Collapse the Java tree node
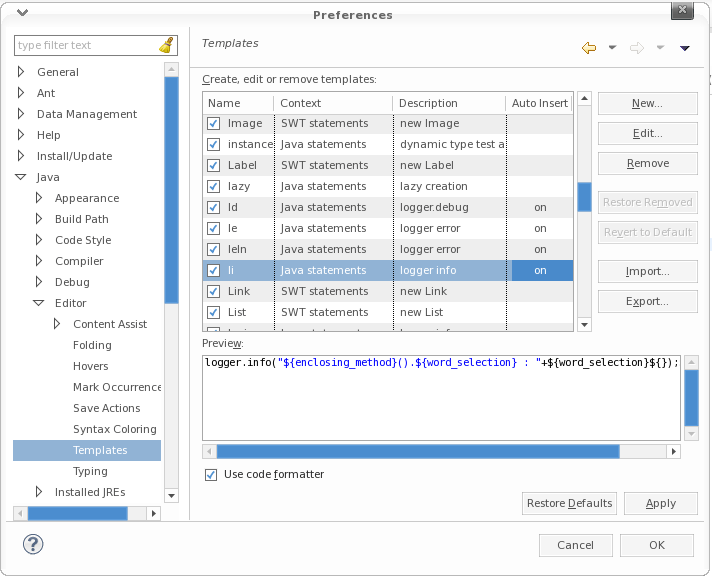The width and height of the screenshot is (712, 577). pos(21,178)
